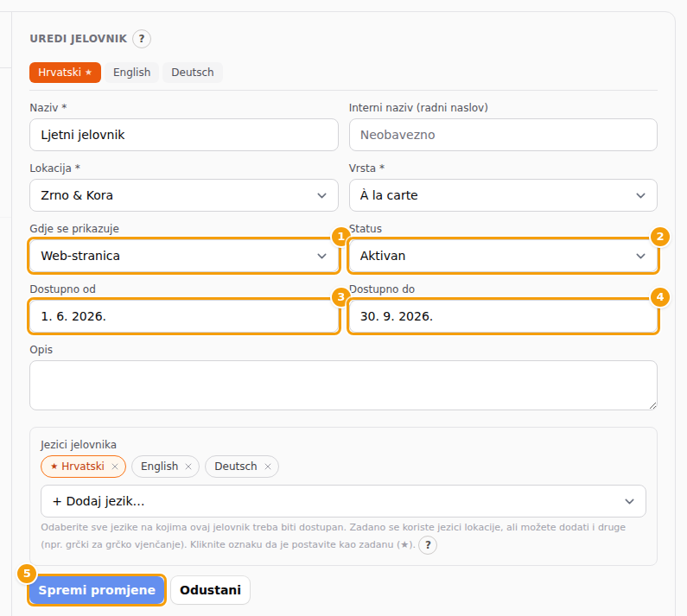The image size is (687, 616).
Task: Open the Lokacija dropdown
Action: (184, 195)
